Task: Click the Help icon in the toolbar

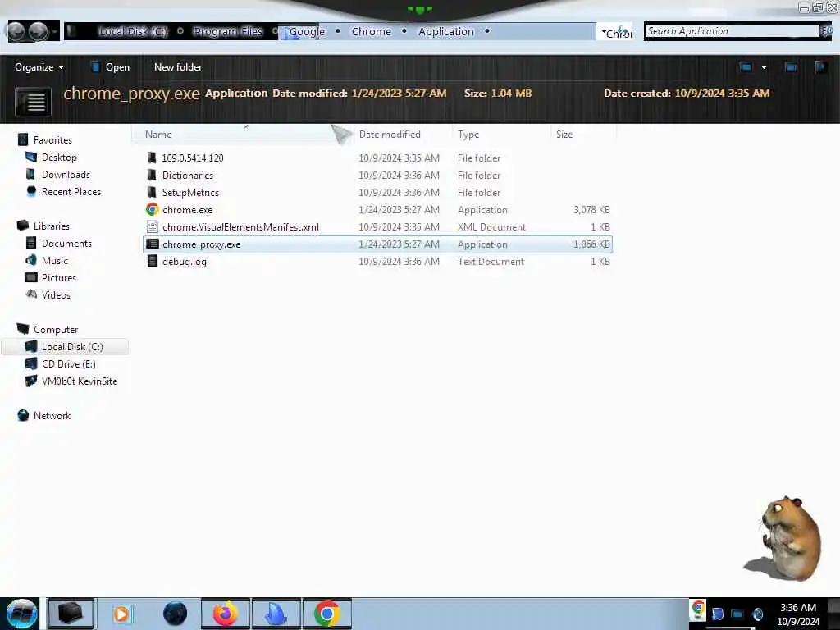Action: pos(820,67)
